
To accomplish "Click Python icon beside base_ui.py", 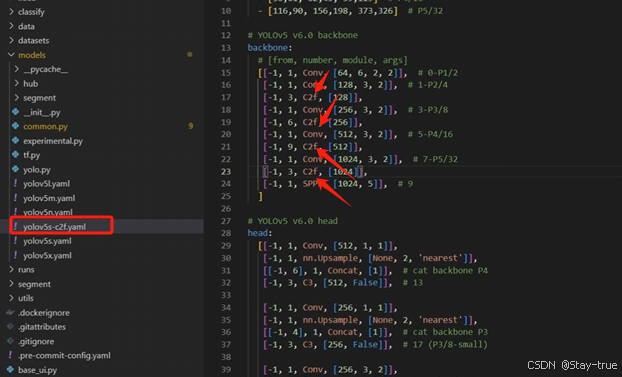I will (x=10, y=369).
